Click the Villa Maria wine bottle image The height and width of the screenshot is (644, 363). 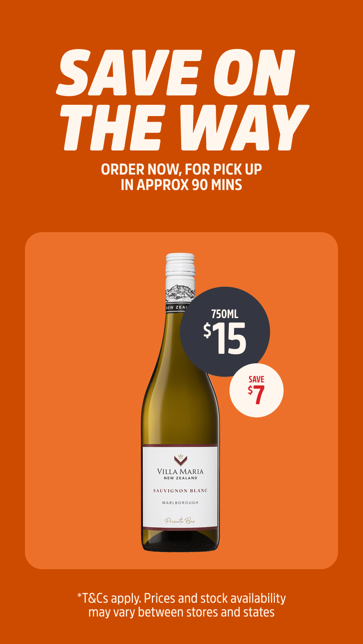[x=180, y=402]
